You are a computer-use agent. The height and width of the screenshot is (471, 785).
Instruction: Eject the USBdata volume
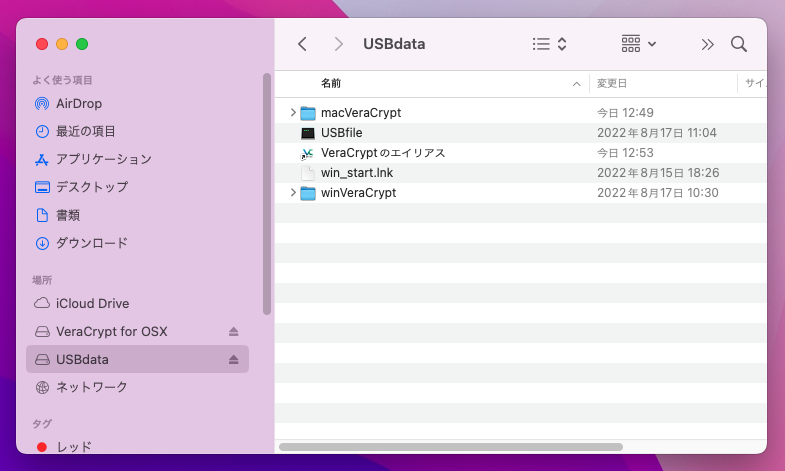pos(234,359)
